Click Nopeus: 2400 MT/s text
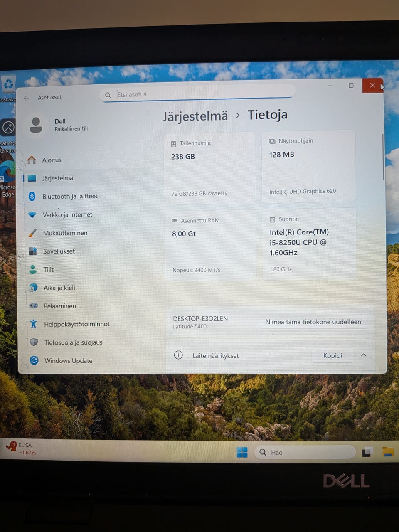The width and height of the screenshot is (399, 532). point(196,270)
